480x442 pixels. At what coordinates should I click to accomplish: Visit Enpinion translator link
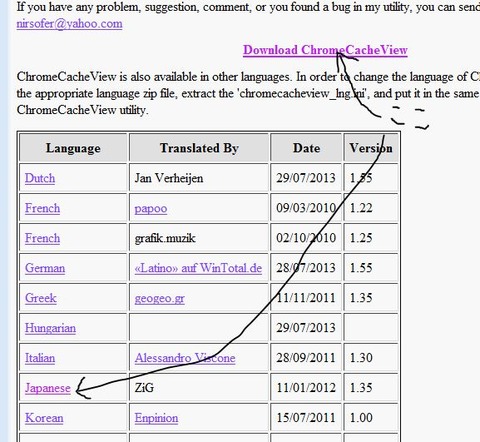(x=156, y=418)
